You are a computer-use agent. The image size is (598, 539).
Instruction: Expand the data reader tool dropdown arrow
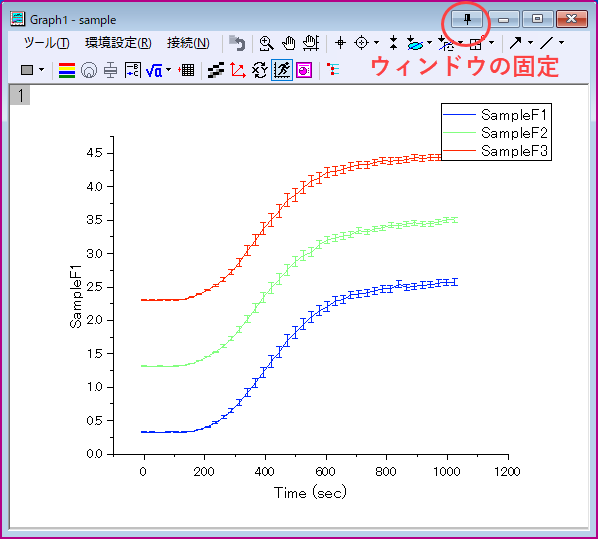(x=376, y=43)
